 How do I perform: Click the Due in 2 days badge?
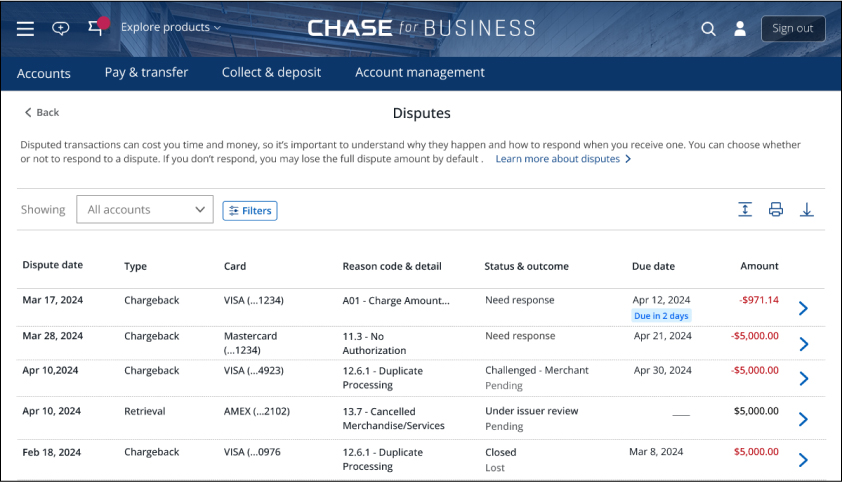661,316
